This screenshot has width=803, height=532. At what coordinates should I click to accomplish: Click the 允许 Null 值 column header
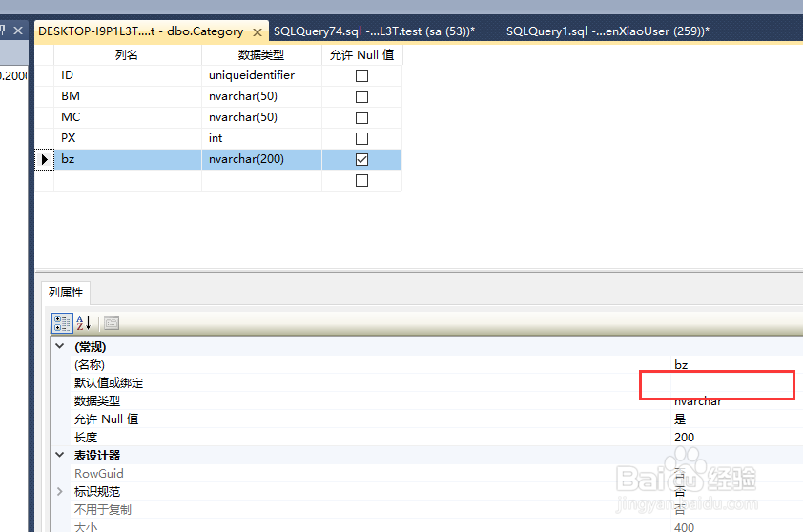[362, 54]
